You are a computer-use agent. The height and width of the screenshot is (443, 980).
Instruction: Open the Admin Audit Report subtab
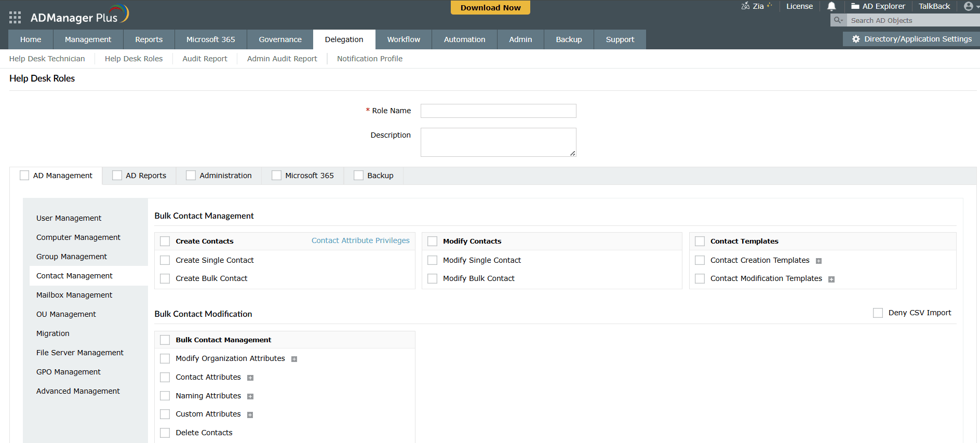(x=282, y=59)
